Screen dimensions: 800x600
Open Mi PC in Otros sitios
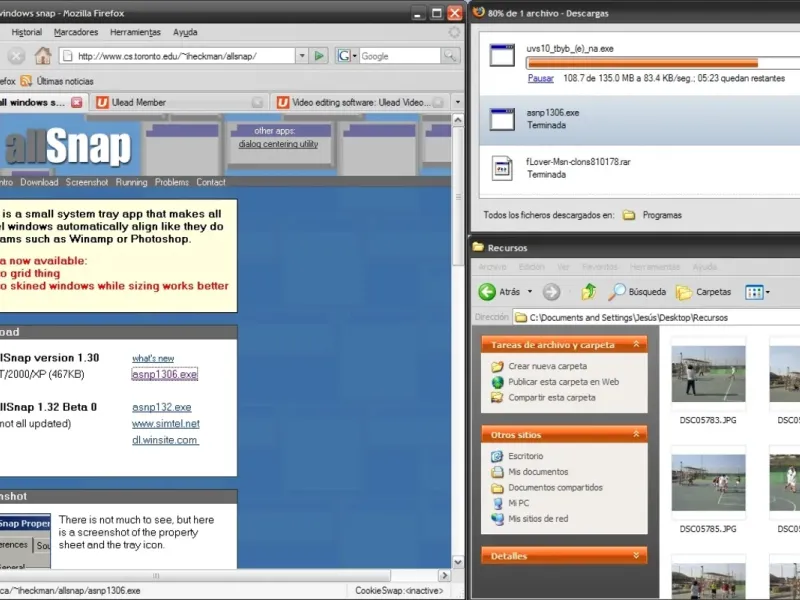[518, 503]
